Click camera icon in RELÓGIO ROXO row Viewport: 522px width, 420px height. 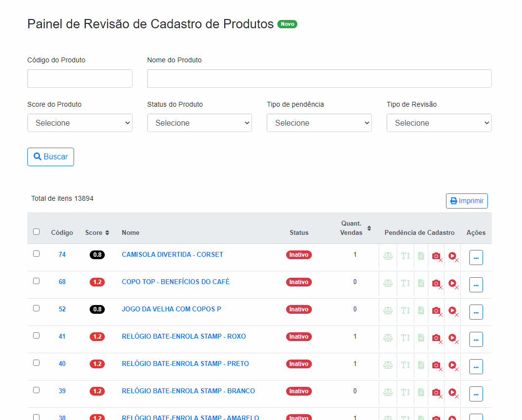(437, 339)
